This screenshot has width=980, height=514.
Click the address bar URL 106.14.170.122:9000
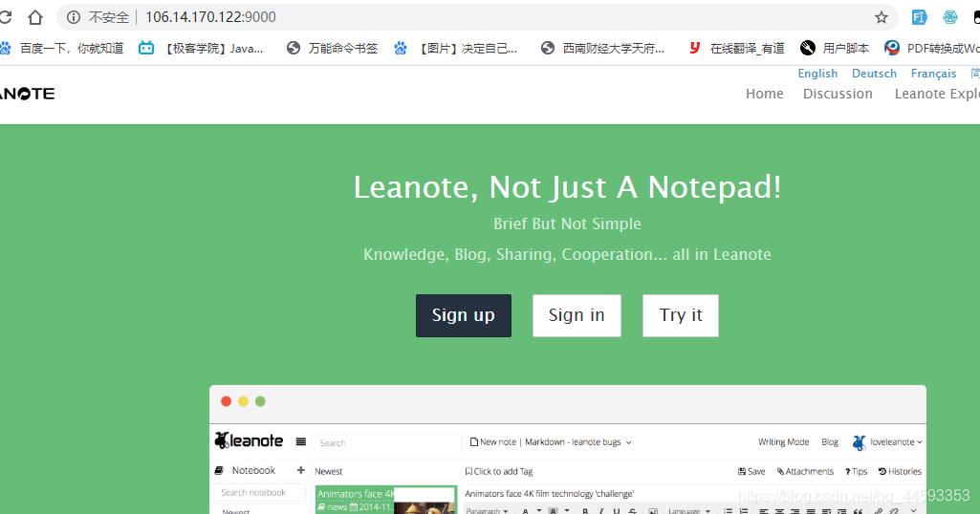coord(210,17)
